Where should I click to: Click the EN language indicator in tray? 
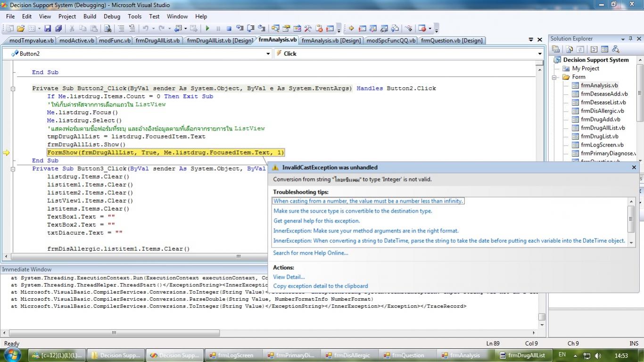562,355
